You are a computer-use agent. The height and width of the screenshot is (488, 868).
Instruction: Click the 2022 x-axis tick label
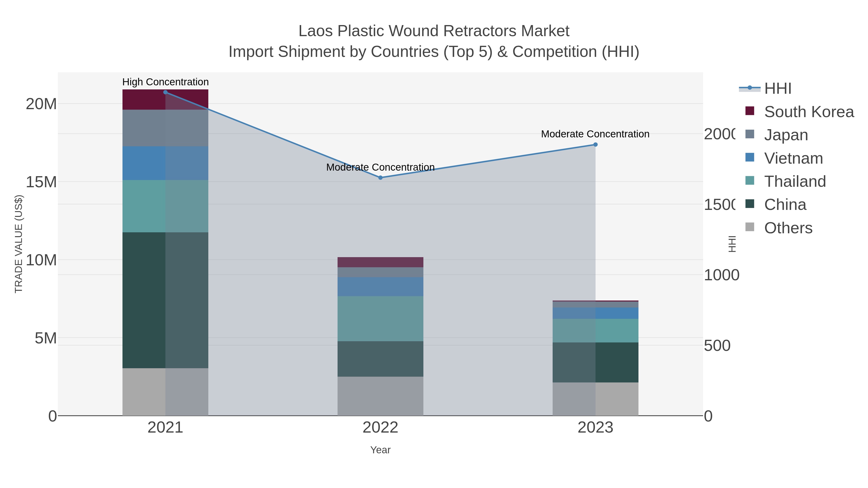(380, 427)
